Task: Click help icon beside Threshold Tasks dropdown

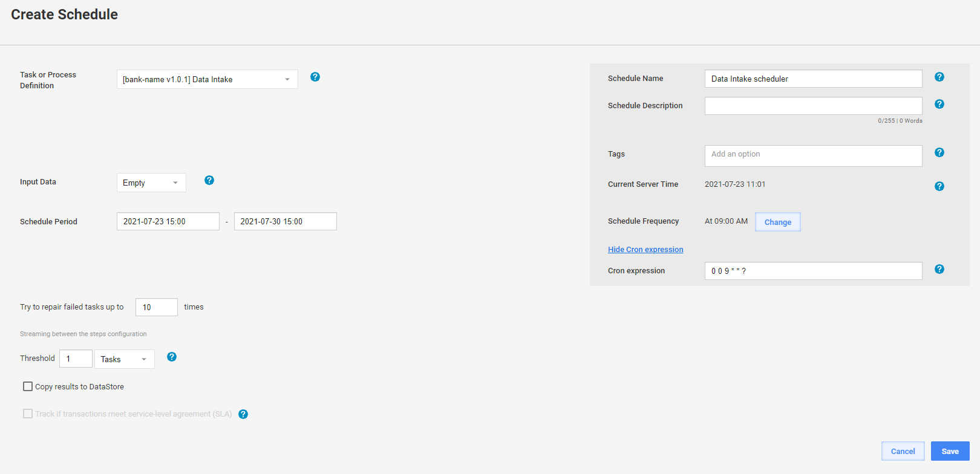Action: [x=172, y=357]
